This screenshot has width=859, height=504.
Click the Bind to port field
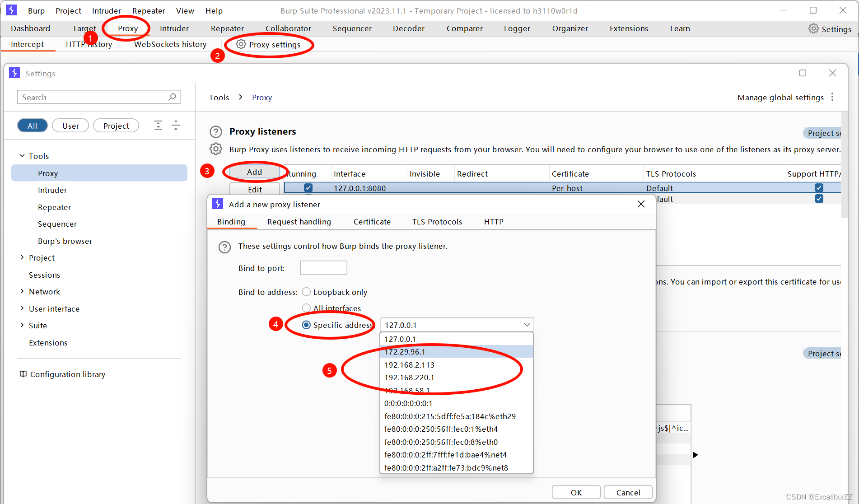pos(324,268)
